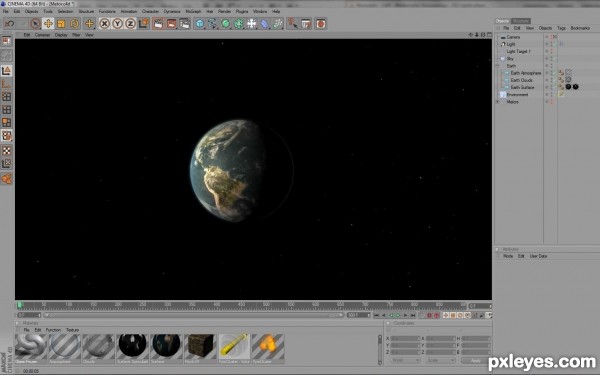Screen dimensions: 600x375
Task: Activate the Object Axis mode icon
Action: tap(7, 83)
